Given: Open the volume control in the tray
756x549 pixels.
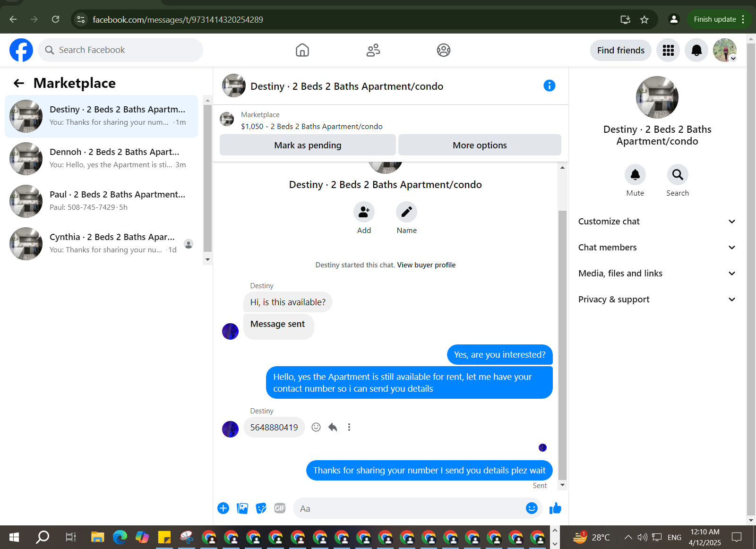Looking at the screenshot, I should [642, 537].
